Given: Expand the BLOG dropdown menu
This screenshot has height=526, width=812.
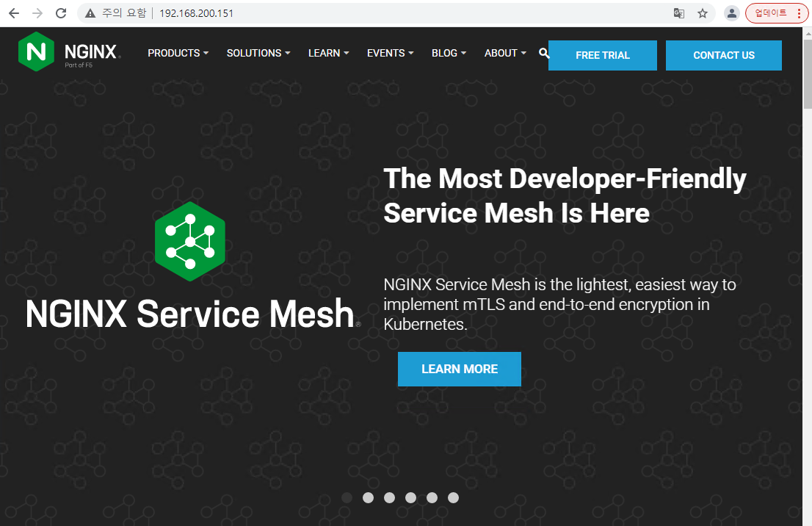Looking at the screenshot, I should tap(449, 53).
